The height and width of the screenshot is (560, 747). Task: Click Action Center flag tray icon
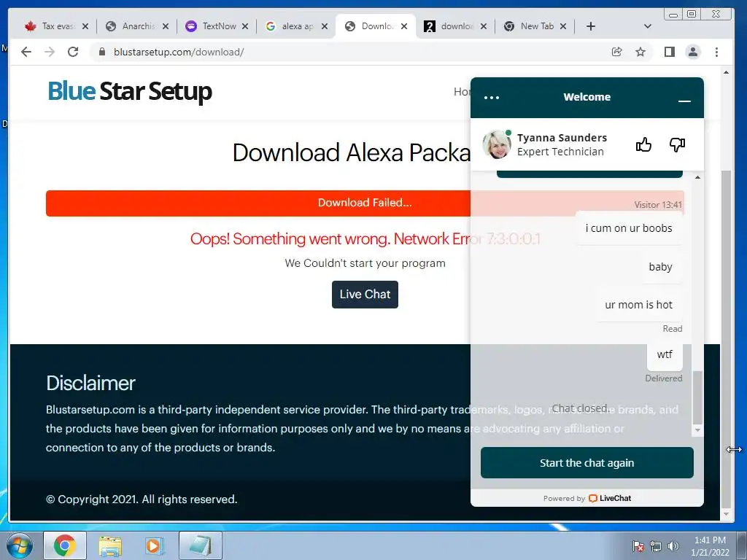click(638, 546)
